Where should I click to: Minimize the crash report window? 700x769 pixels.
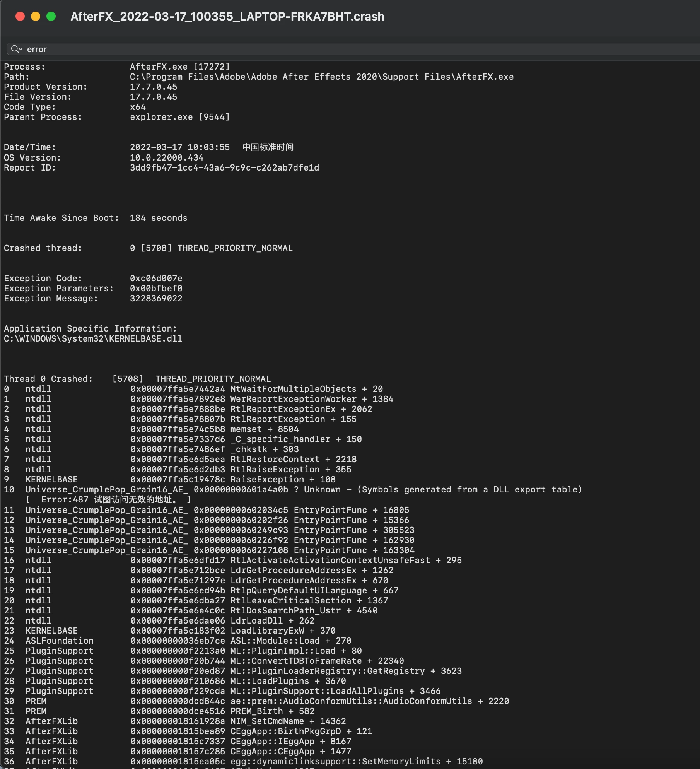coord(36,16)
